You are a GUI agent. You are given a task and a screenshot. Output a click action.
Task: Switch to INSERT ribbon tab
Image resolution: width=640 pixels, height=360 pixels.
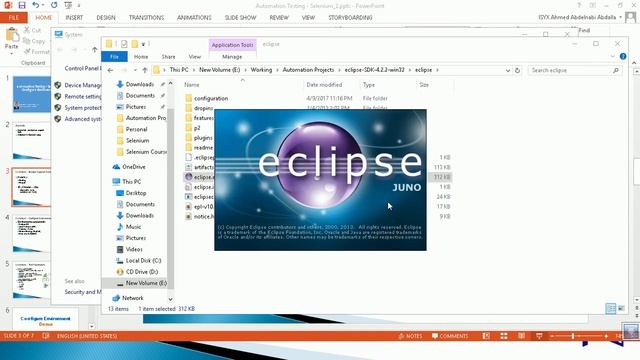pyautogui.click(x=74, y=18)
